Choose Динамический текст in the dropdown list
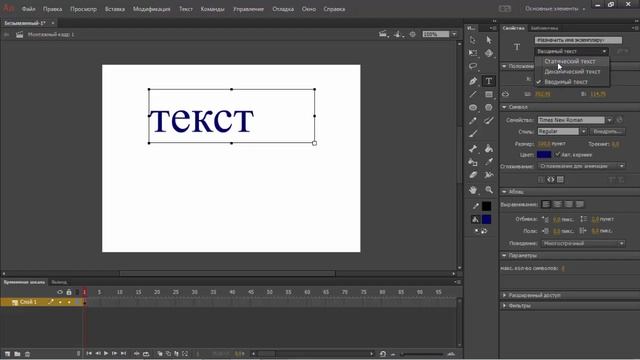 [572, 71]
